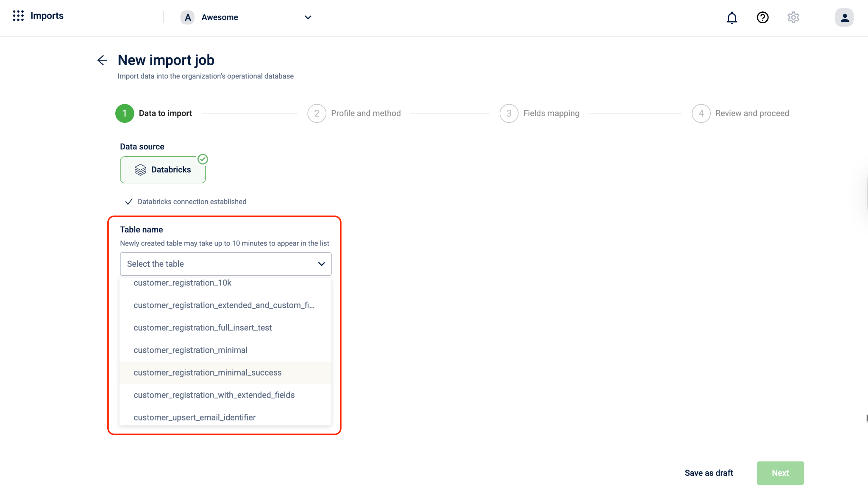Pick customer_registration_with_extended_fields table
868x492 pixels.
click(x=214, y=395)
